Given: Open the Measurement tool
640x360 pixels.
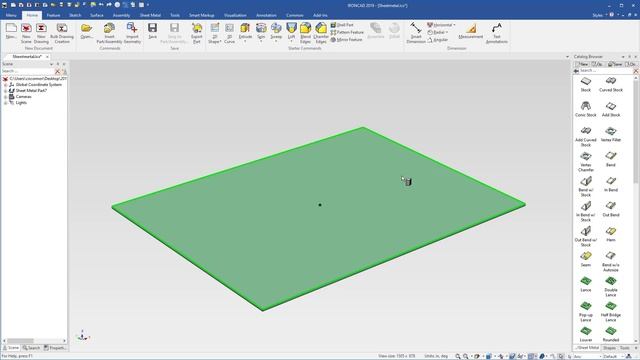Looking at the screenshot, I should pos(471,31).
